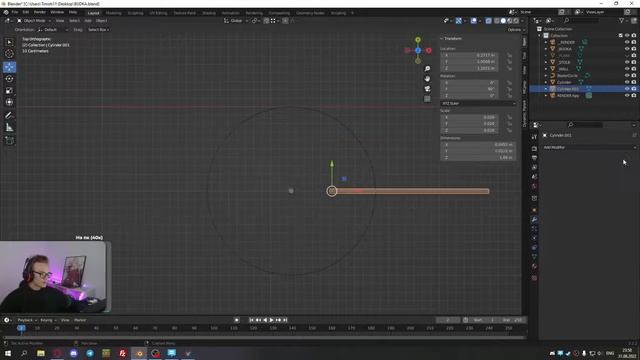Hide _STOLB object with eye icon
640x360 pixels.
pos(627,62)
